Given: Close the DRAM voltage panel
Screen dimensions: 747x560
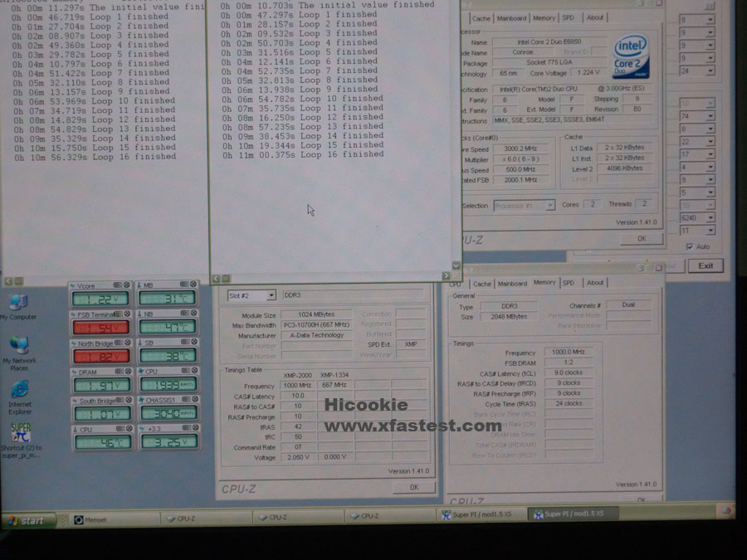Looking at the screenshot, I should 128,372.
